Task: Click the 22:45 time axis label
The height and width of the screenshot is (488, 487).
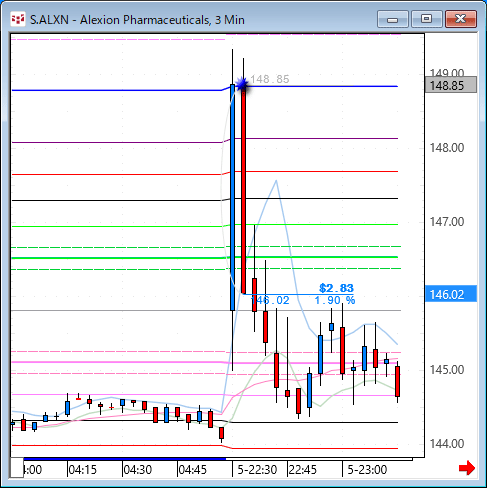Action: tap(302, 470)
